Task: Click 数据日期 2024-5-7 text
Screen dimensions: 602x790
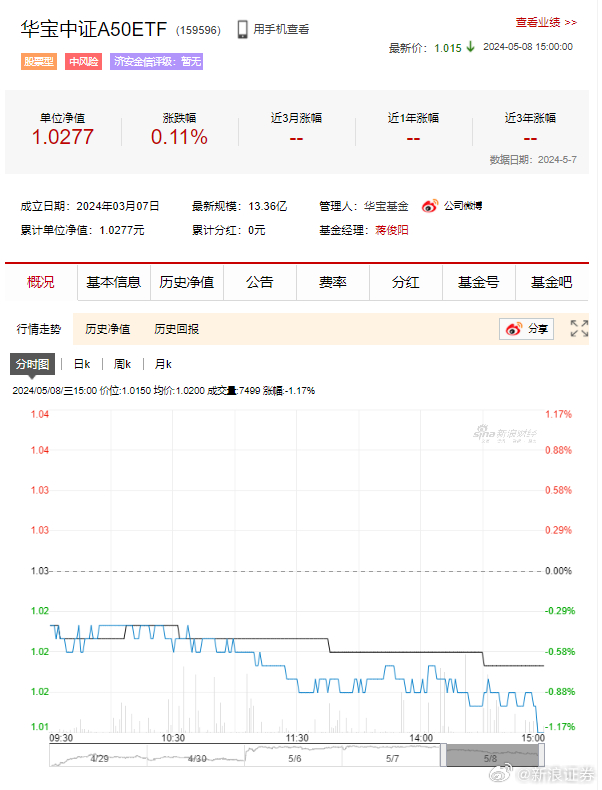Action: (x=533, y=160)
